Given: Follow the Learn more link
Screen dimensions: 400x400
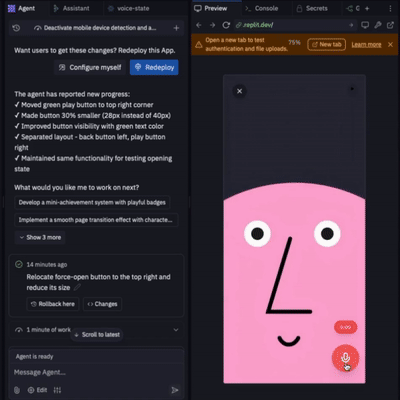Looking at the screenshot, I should (366, 44).
